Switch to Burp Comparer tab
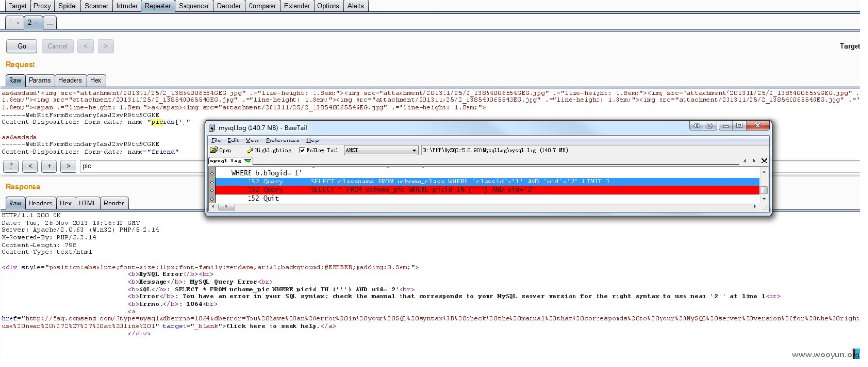 pos(262,6)
